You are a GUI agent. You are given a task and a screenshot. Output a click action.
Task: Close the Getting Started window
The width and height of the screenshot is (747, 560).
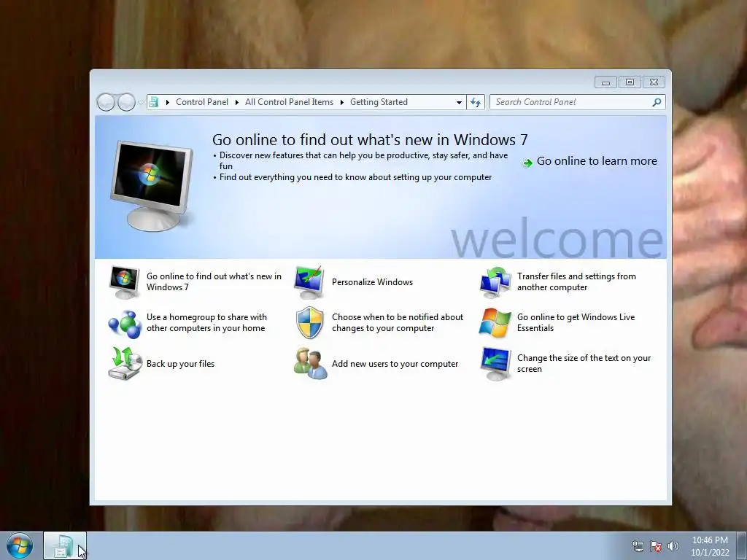[654, 82]
